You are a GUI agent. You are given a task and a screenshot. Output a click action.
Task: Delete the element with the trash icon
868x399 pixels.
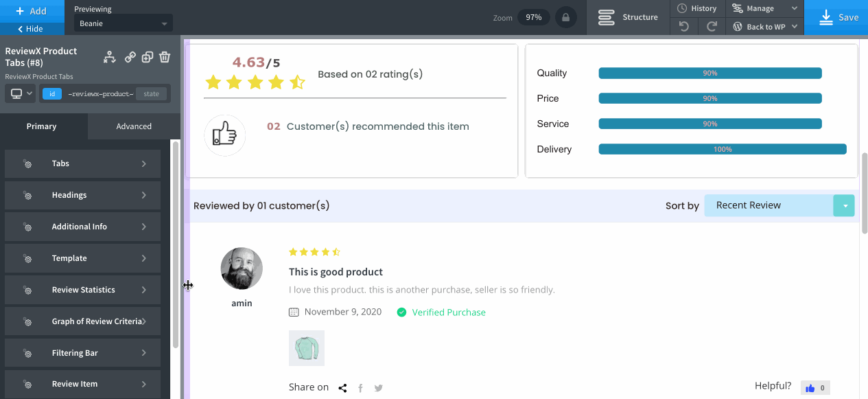pyautogui.click(x=165, y=58)
